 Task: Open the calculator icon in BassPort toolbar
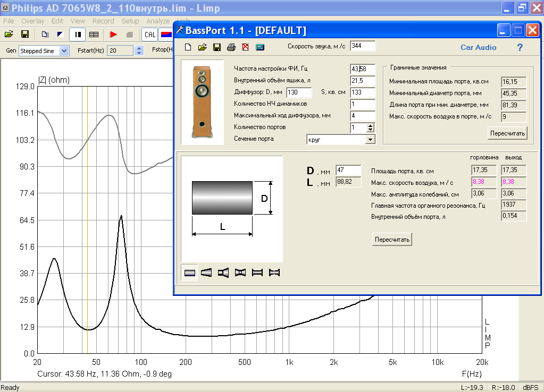click(260, 47)
